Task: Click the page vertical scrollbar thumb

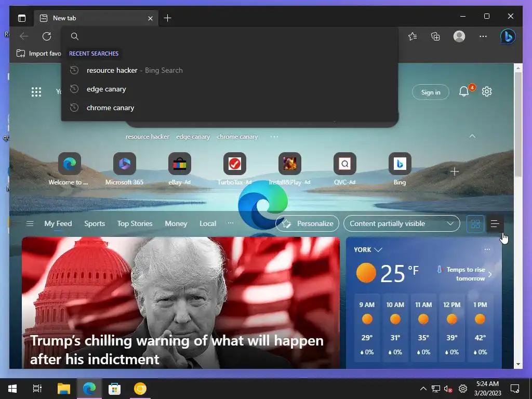Action: coord(518,124)
